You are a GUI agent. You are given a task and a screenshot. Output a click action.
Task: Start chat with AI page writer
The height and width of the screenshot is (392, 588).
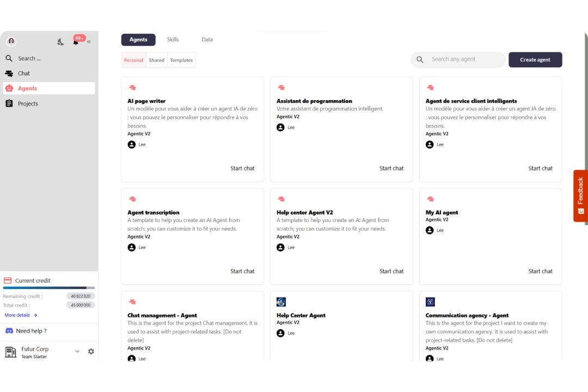[x=242, y=168]
